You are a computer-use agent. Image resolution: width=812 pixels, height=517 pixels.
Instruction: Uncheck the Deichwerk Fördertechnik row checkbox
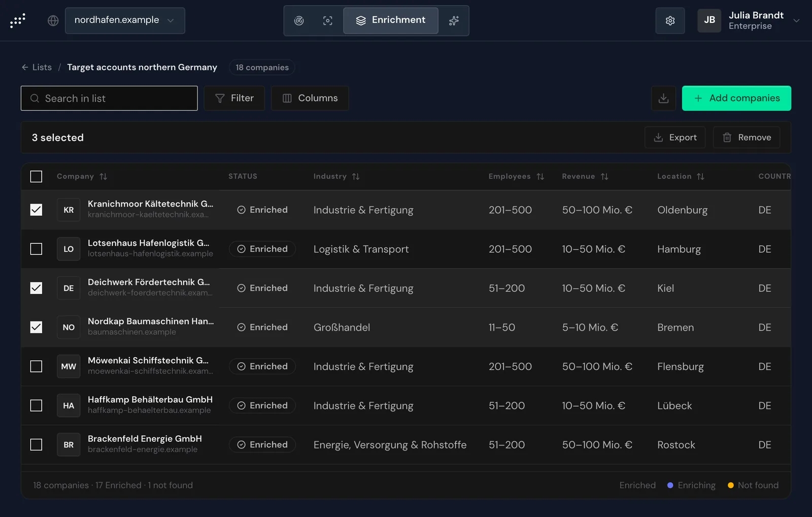pyautogui.click(x=36, y=288)
